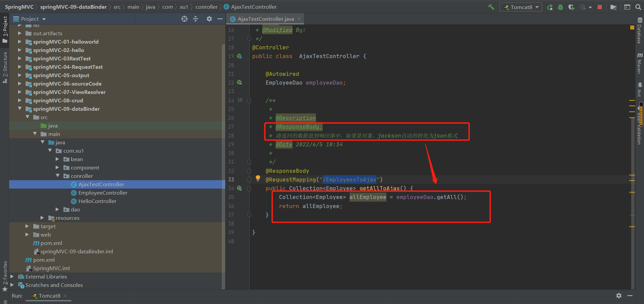Open Search Everywhere magnifier
The height and width of the screenshot is (304, 644).
[638, 7]
